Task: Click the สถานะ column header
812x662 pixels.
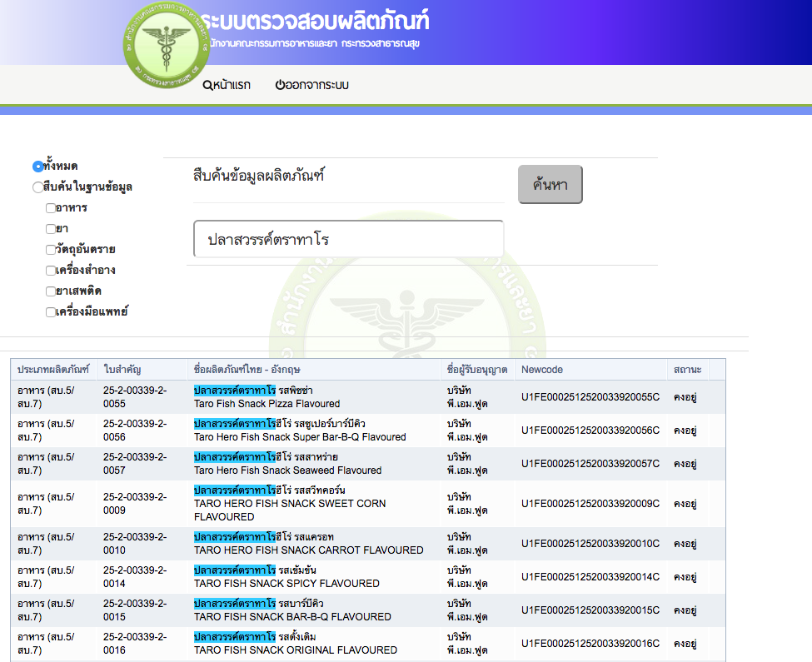Action: click(688, 370)
